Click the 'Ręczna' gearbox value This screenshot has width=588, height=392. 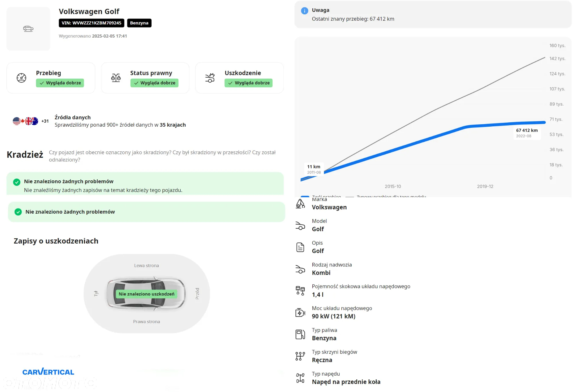322,360
